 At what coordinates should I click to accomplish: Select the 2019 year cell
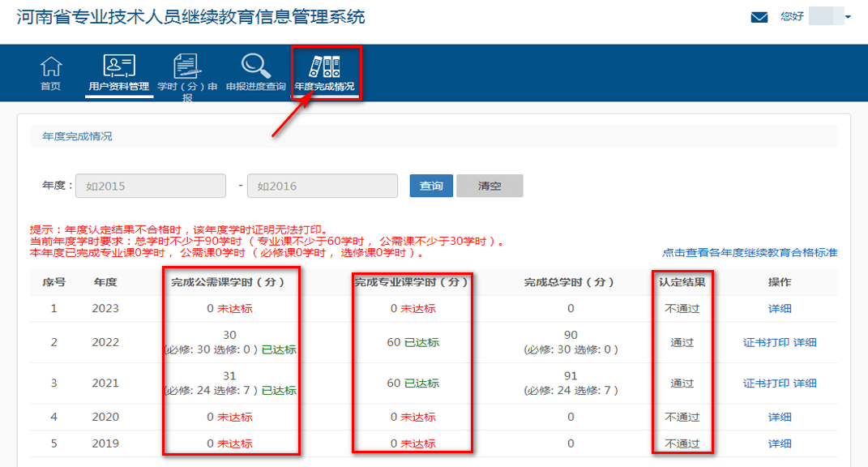[105, 443]
